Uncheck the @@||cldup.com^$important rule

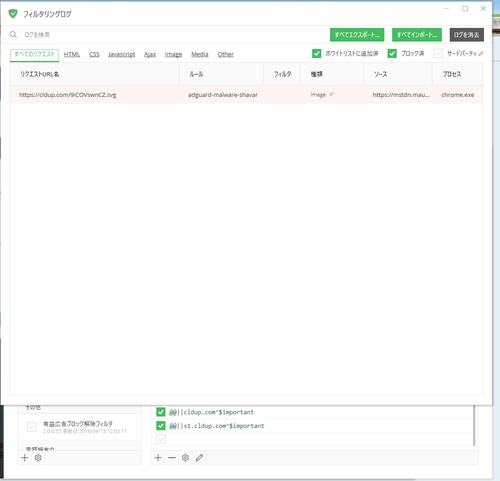pyautogui.click(x=161, y=412)
